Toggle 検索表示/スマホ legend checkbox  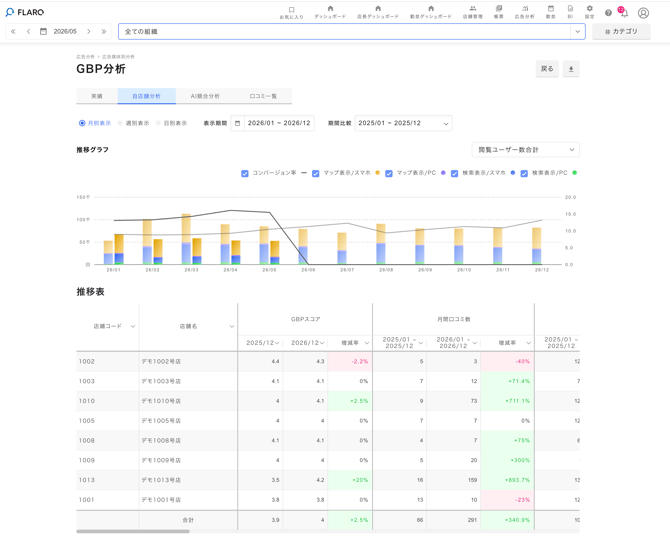[455, 173]
